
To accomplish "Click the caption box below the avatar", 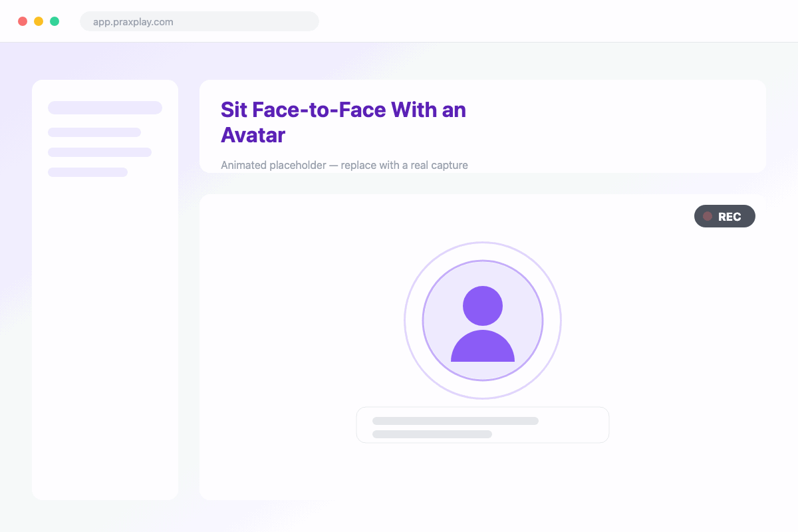I will [483, 425].
